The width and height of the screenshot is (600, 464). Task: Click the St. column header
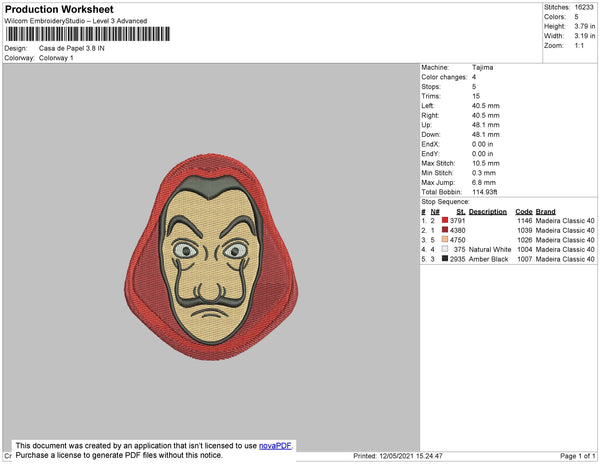click(x=460, y=212)
